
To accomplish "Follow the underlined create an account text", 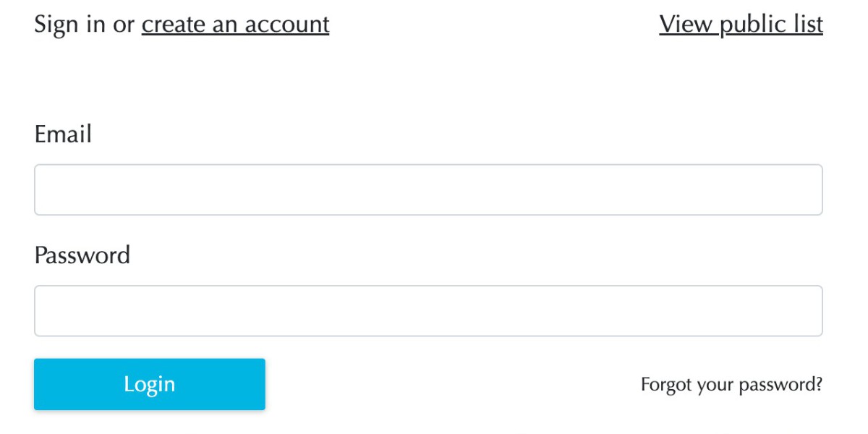I will (x=235, y=25).
